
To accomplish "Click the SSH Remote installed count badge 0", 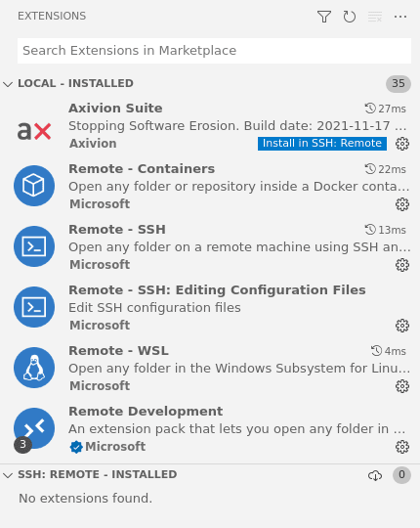I will click(401, 475).
